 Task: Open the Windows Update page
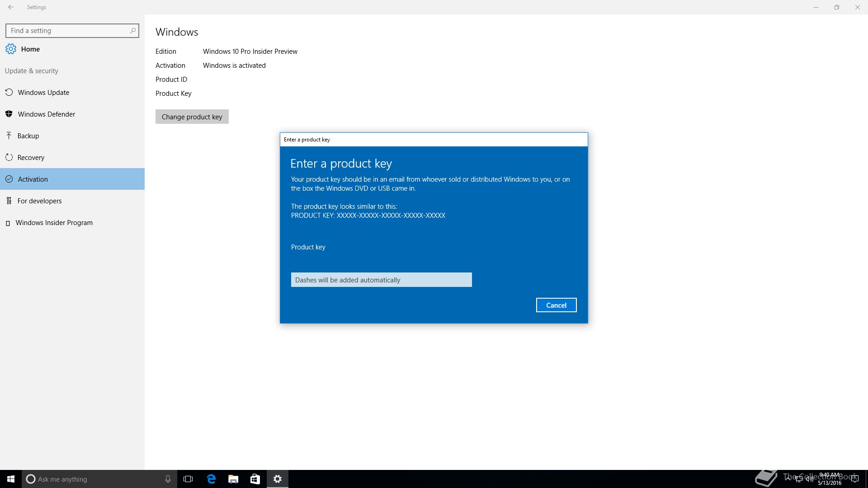click(72, 92)
